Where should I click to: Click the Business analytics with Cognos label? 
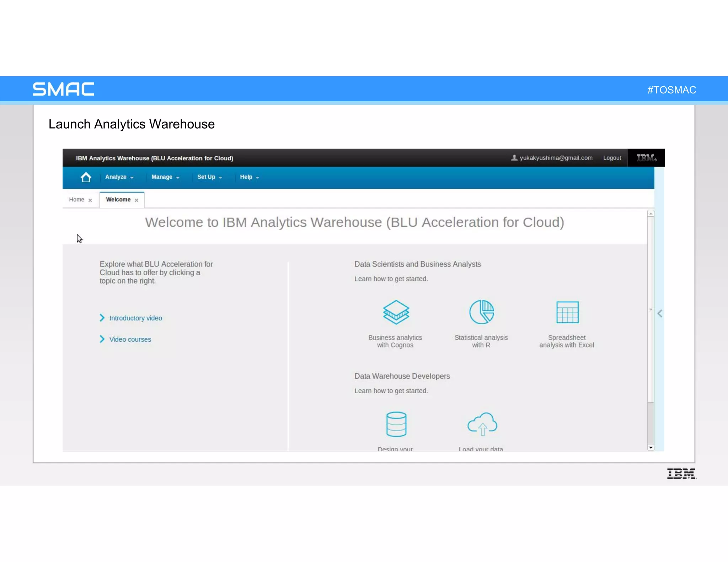(395, 341)
